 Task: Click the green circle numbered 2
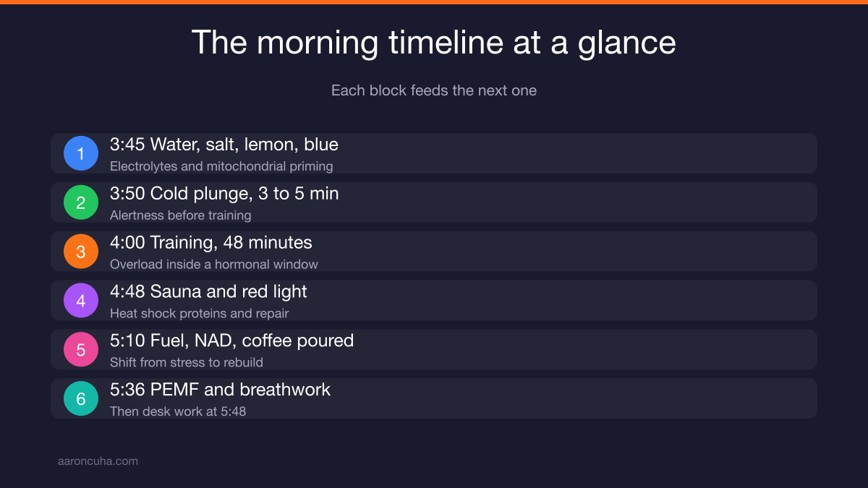click(x=81, y=202)
